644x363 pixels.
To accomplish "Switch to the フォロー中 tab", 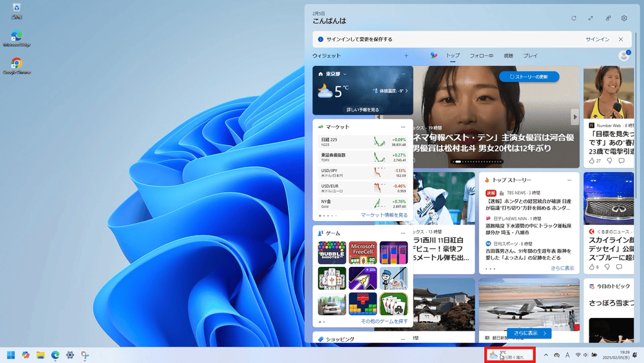I will (x=481, y=56).
